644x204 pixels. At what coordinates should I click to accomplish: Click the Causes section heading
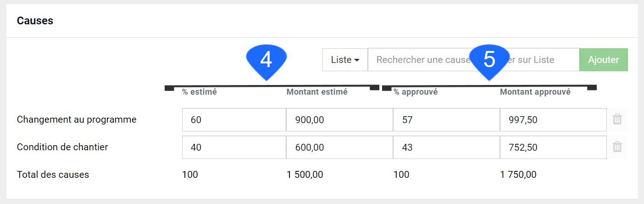(35, 21)
